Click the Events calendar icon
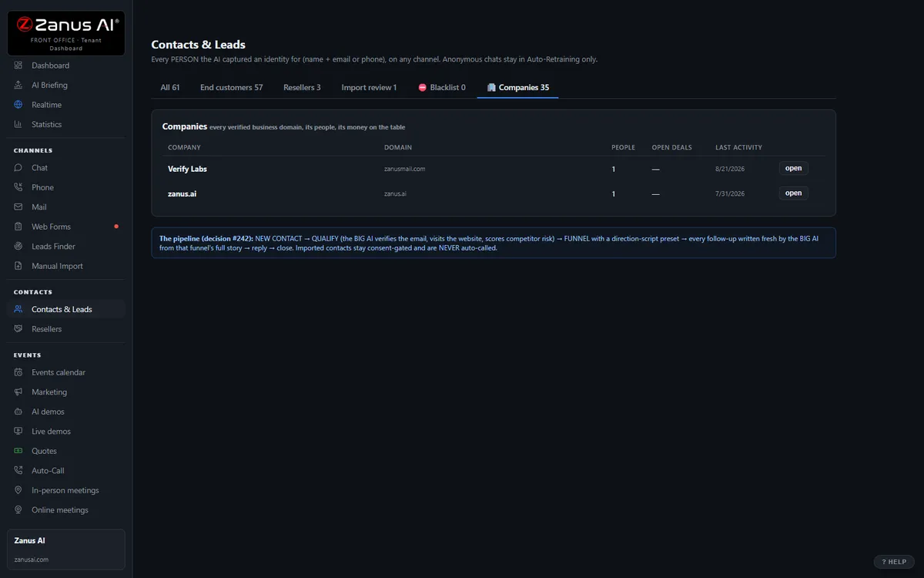Screen dimensions: 924x578 click(x=18, y=372)
